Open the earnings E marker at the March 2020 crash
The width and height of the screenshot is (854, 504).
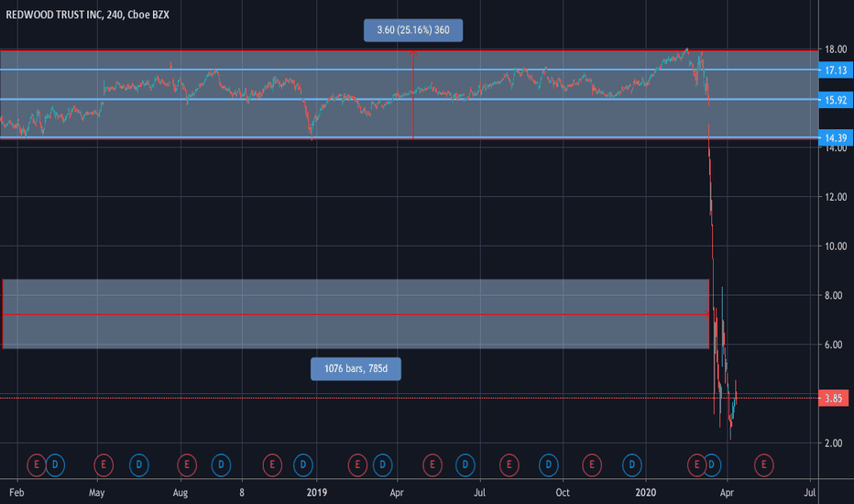pyautogui.click(x=696, y=465)
